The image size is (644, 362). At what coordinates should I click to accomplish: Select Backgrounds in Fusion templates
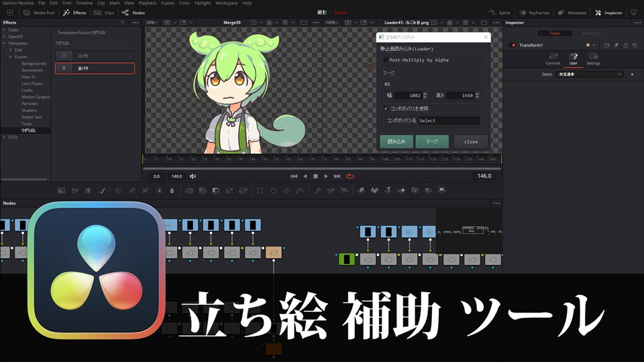[x=34, y=64]
